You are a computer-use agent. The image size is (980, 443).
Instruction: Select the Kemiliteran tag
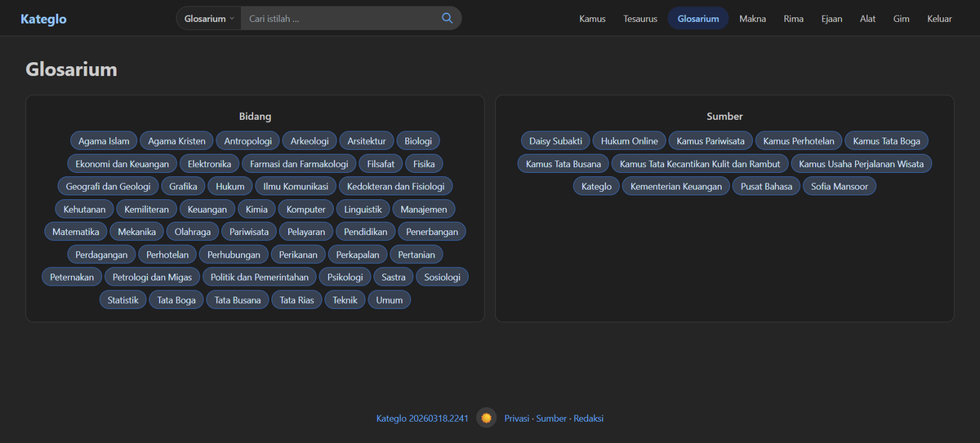pos(147,209)
